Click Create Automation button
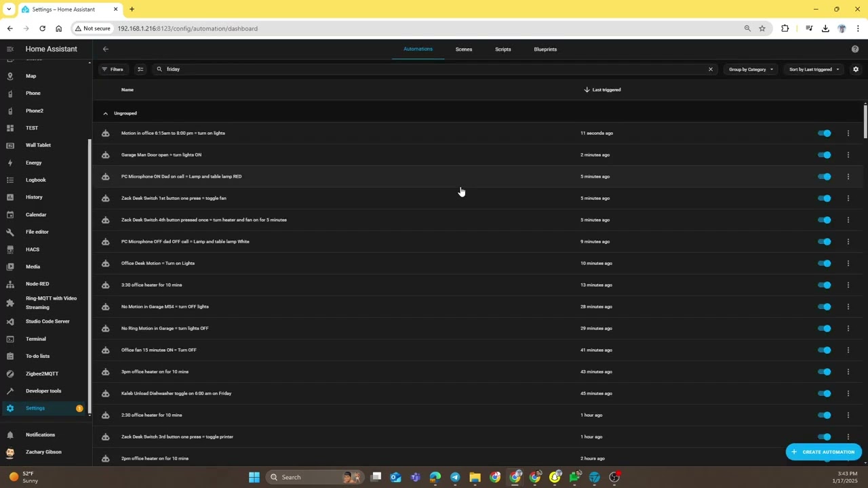 point(823,452)
